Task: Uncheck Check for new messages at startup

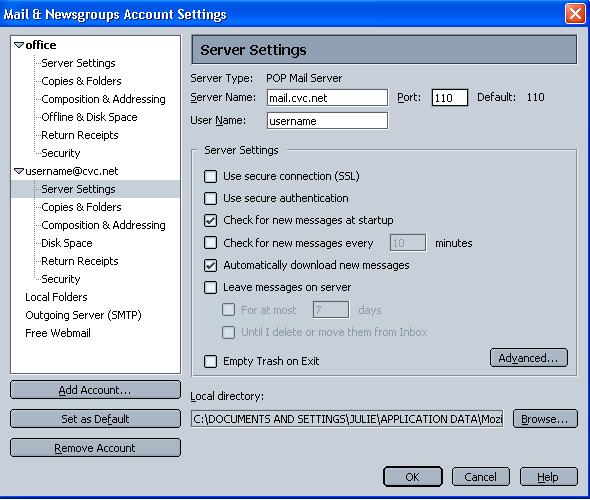Action: click(x=210, y=220)
